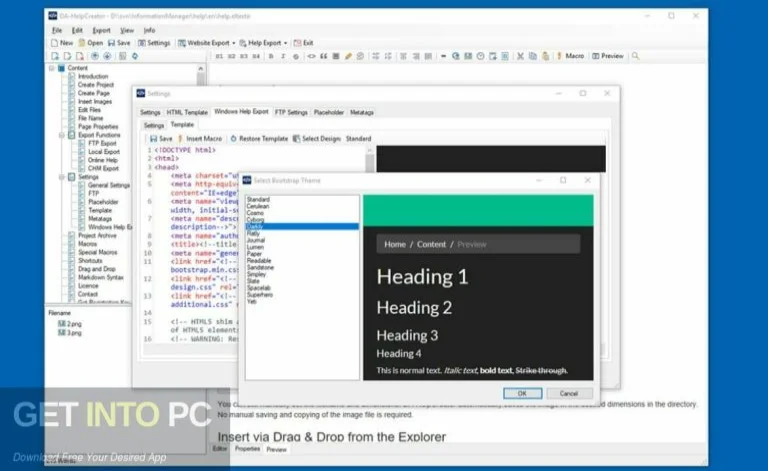Open the Info menu
The image size is (768, 471).
149,30
